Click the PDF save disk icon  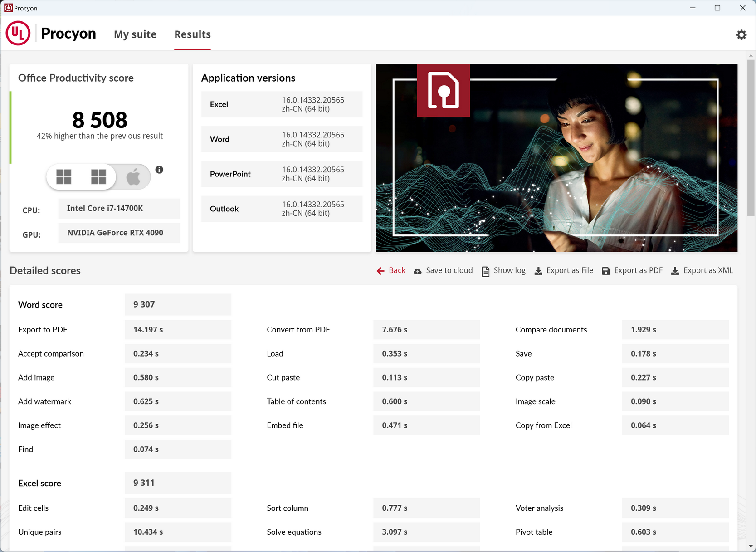pyautogui.click(x=605, y=271)
